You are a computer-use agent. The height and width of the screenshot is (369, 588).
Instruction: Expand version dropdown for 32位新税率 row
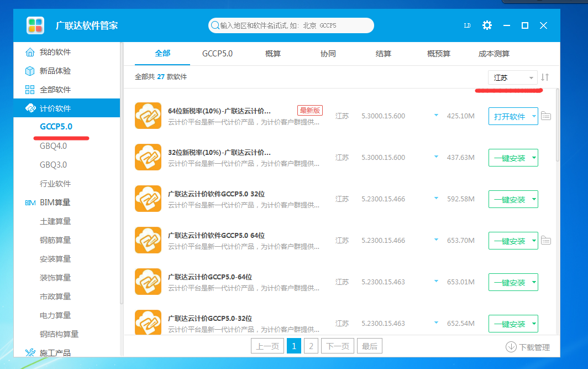tap(436, 157)
